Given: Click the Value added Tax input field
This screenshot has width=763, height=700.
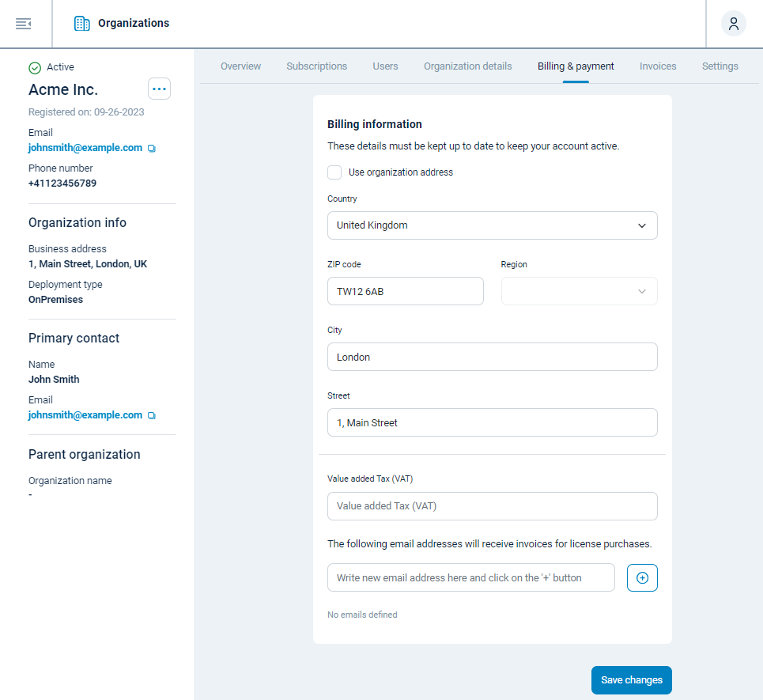Looking at the screenshot, I should (x=492, y=506).
